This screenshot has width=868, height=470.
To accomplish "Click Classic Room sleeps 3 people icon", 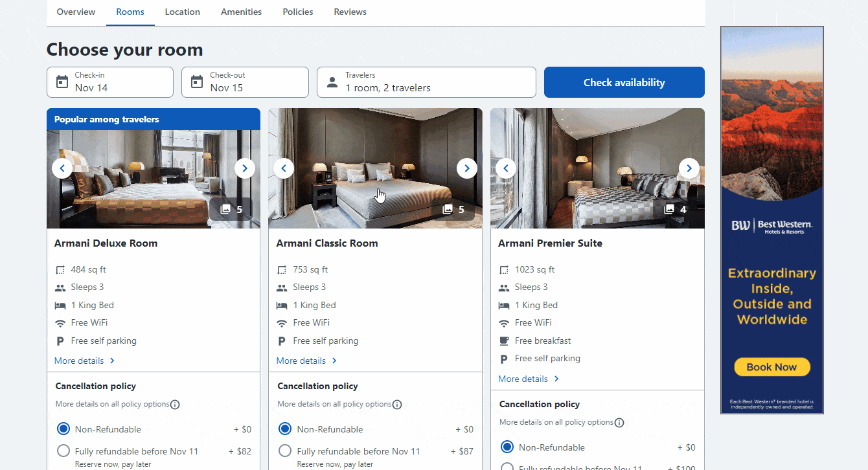I will [282, 287].
